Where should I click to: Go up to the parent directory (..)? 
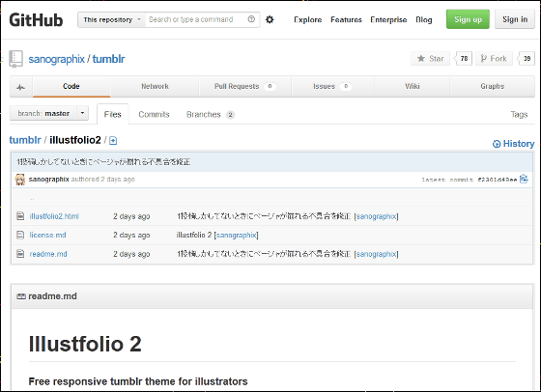32,198
